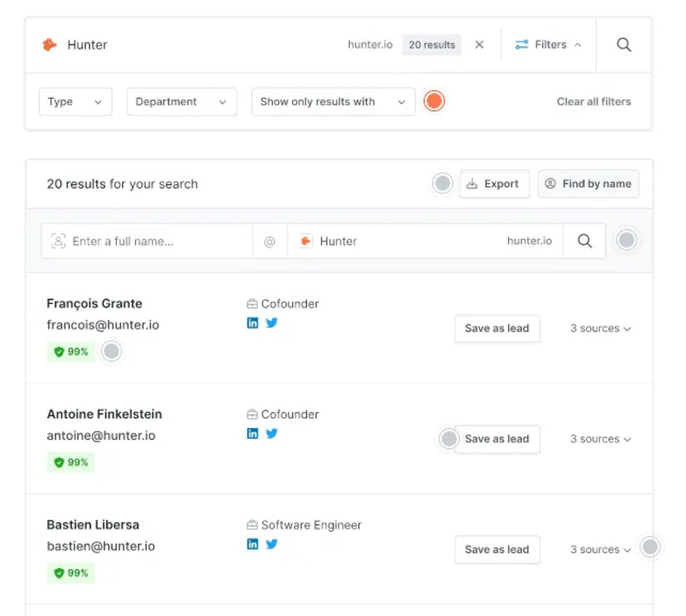Click the @ symbol in name finder

click(270, 241)
